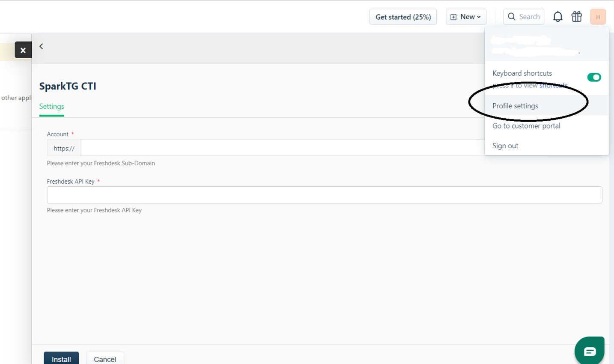Click the back chevron above SparkTG CTI
The height and width of the screenshot is (364, 614).
point(41,46)
